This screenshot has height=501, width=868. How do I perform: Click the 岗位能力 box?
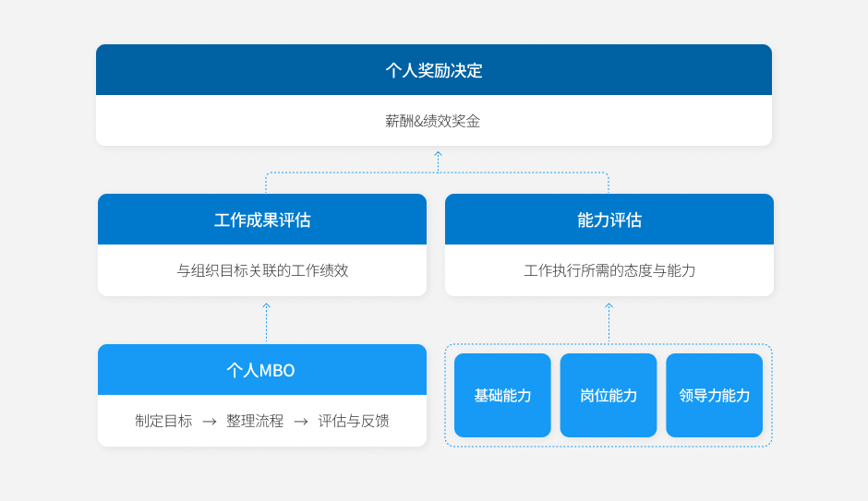(609, 395)
